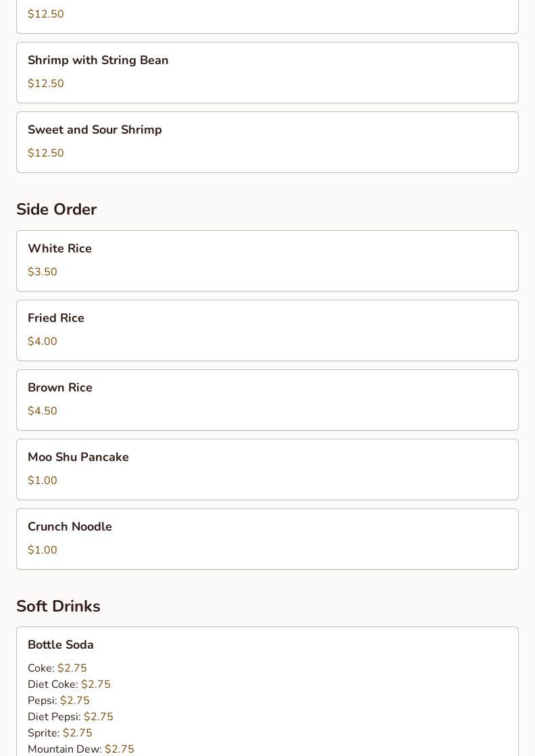Click the Brown Rice card
Screen dimensions: 535x756
point(267,400)
